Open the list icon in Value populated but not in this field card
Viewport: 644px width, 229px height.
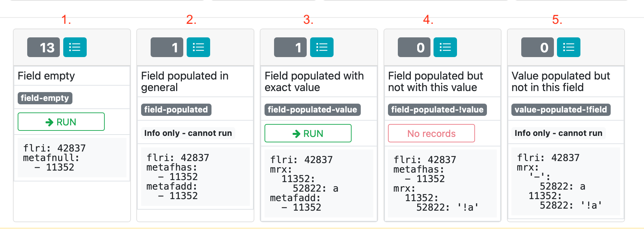click(x=569, y=47)
